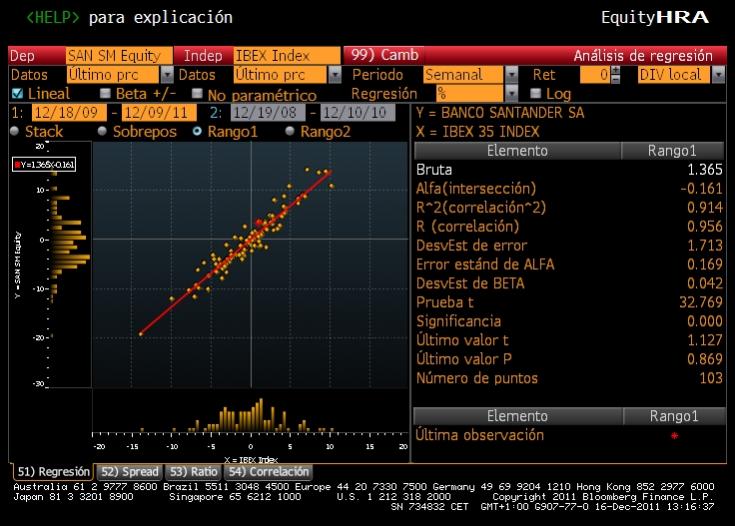735x526 pixels.
Task: Select the Bruta value 1.365
Action: click(705, 170)
